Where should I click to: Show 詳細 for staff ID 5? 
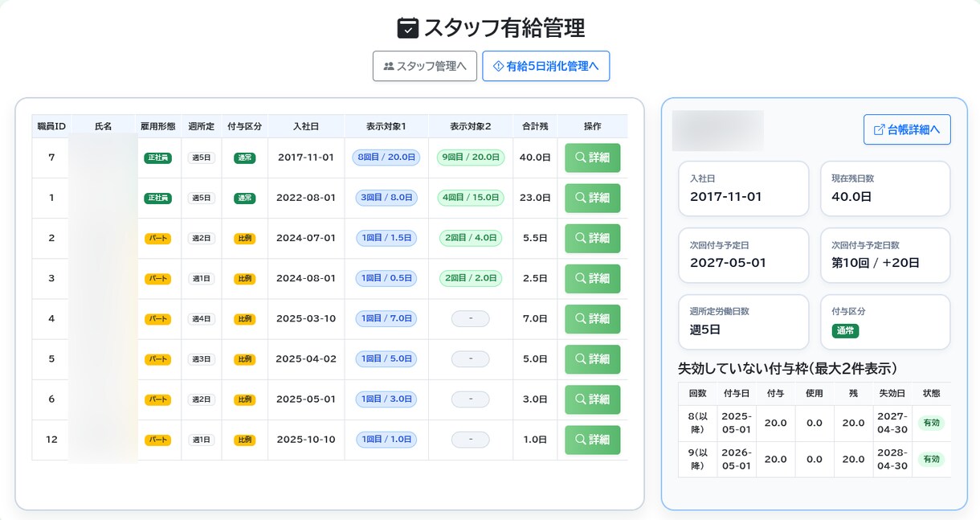tap(592, 359)
